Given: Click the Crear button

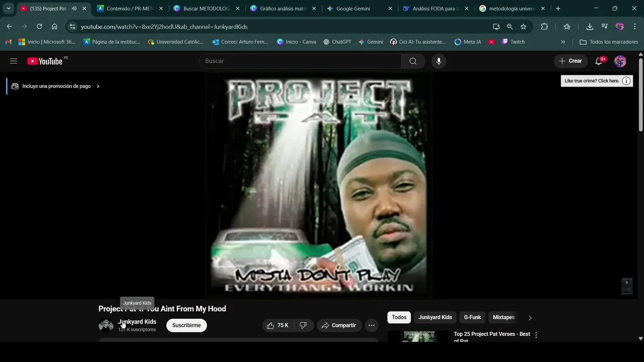Looking at the screenshot, I should point(571,61).
